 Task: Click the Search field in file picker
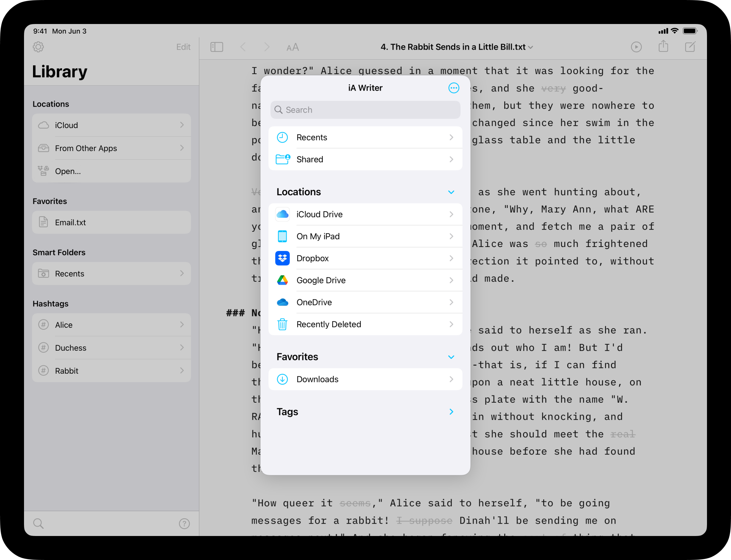click(x=365, y=110)
